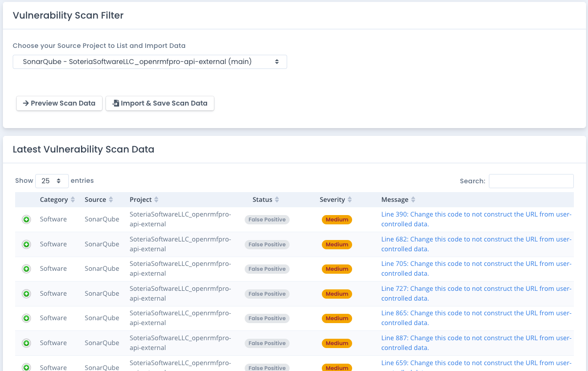588x371 pixels.
Task: Open Line 390 message link
Action: 476,219
